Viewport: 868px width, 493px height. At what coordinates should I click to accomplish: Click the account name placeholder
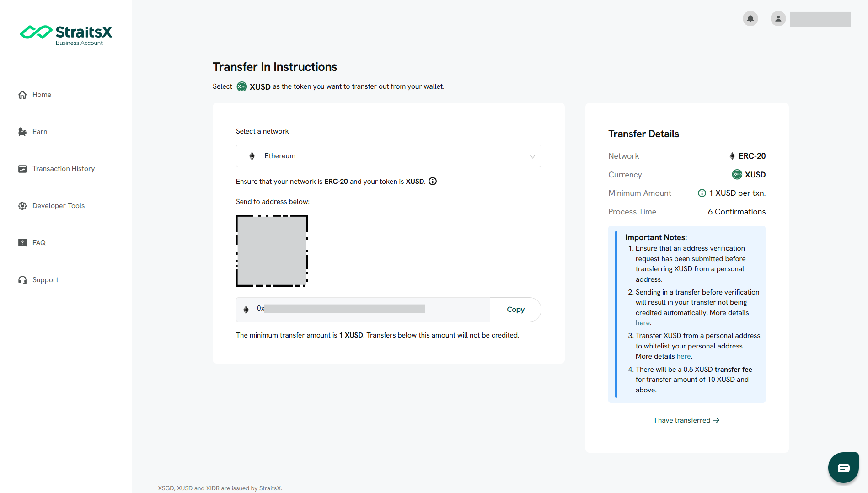point(820,19)
